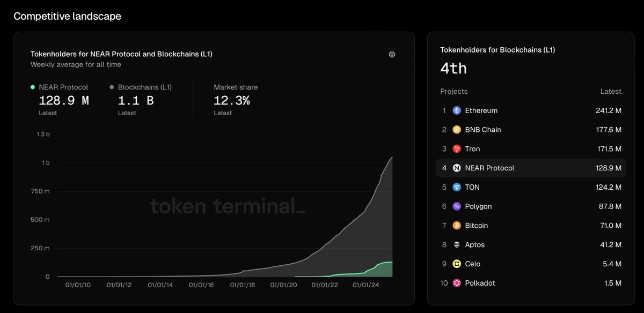Open the chart settings gear icon
This screenshot has height=313, width=644.
(x=392, y=54)
